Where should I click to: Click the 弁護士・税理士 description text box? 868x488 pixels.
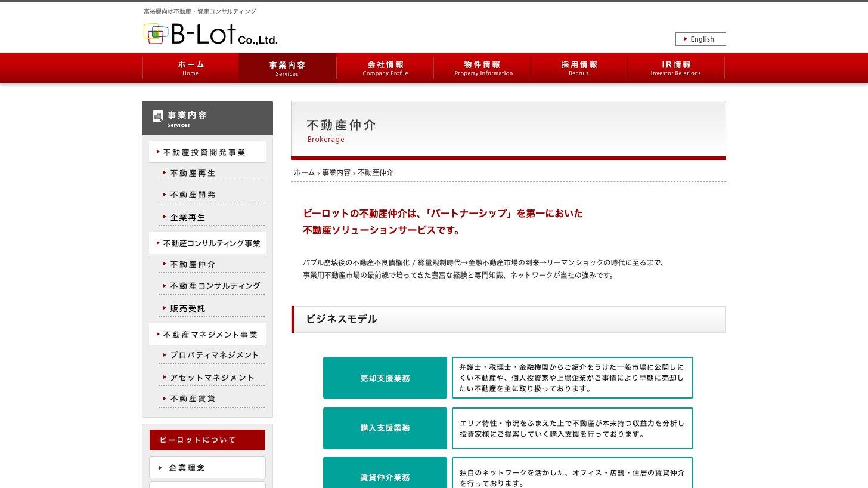click(572, 378)
